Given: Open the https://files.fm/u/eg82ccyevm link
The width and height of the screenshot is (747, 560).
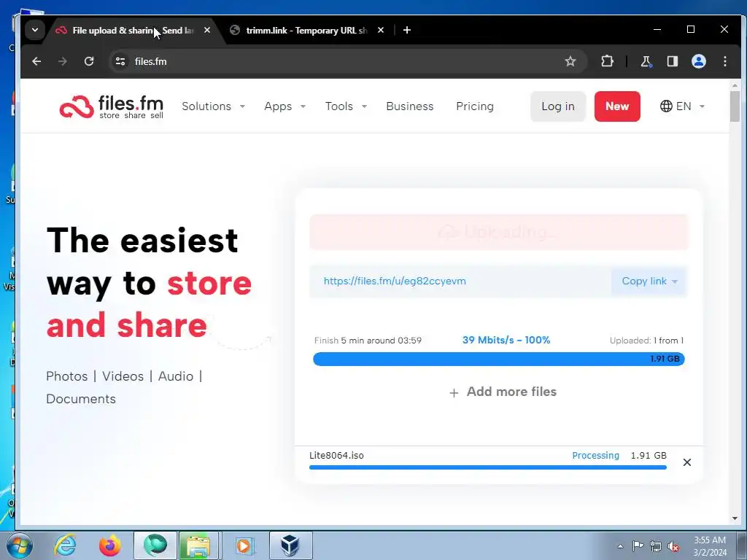Looking at the screenshot, I should pos(395,281).
